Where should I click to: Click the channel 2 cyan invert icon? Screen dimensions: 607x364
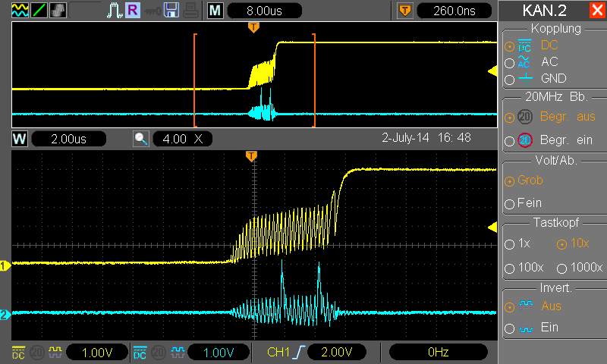pos(178,352)
